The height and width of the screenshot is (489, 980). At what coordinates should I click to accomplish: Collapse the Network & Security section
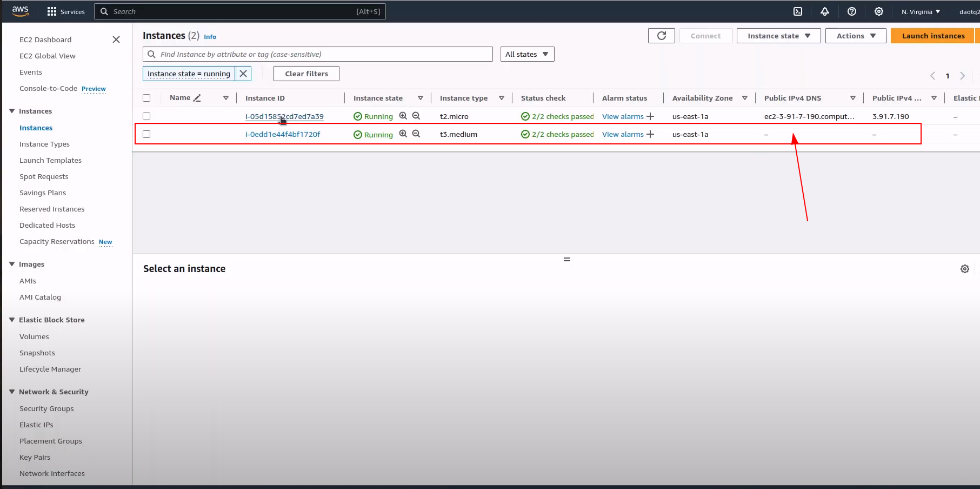[12, 392]
